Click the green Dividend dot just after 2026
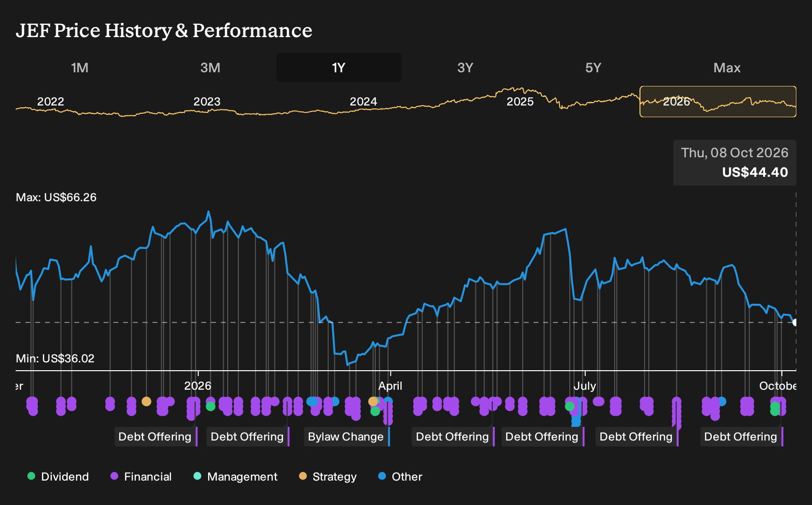The height and width of the screenshot is (505, 812). 211,406
